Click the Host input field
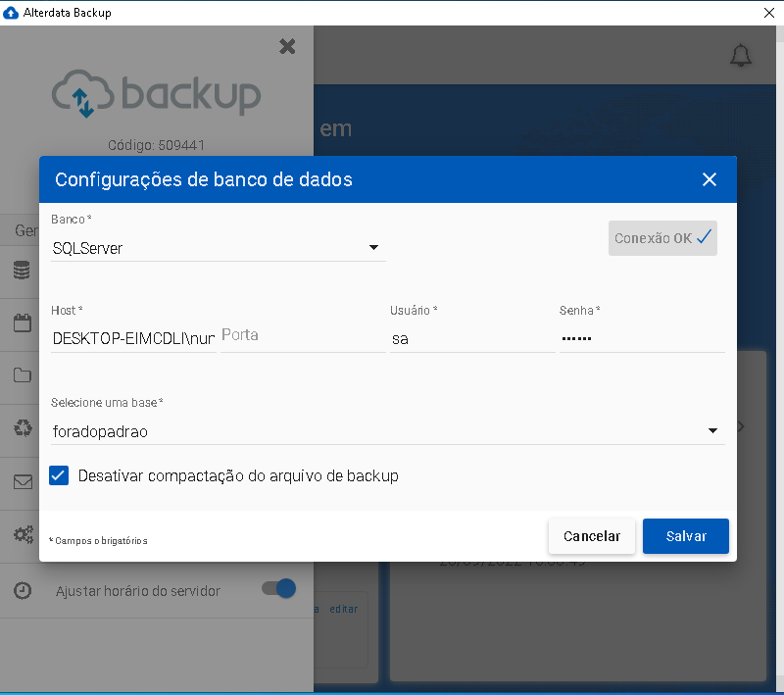784x695 pixels. pos(133,338)
